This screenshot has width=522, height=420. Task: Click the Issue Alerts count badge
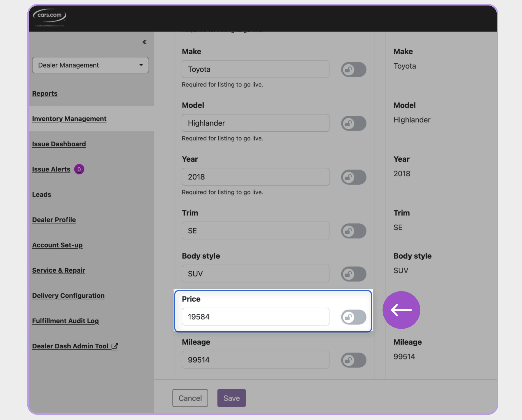(79, 169)
